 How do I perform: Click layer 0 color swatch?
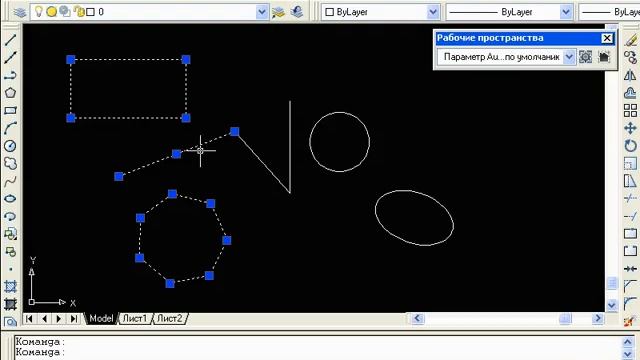[x=91, y=12]
